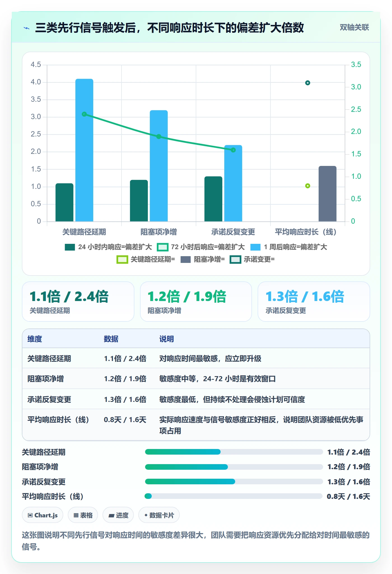Click the 承诺反复变更 progress bar
The image size is (392, 574).
(234, 482)
